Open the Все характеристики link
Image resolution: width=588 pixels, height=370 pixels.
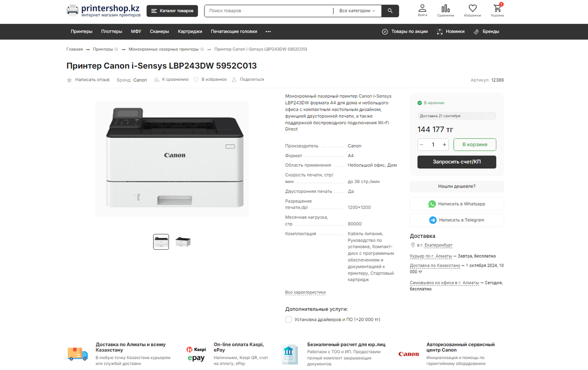[x=305, y=292]
